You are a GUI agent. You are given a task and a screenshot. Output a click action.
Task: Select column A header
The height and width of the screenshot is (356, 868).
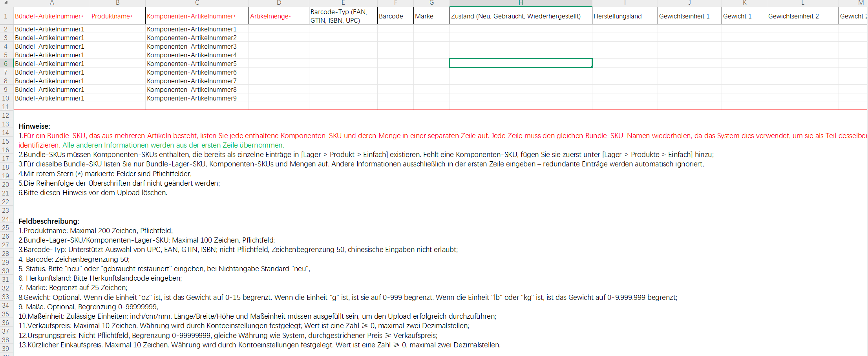pyautogui.click(x=52, y=3)
